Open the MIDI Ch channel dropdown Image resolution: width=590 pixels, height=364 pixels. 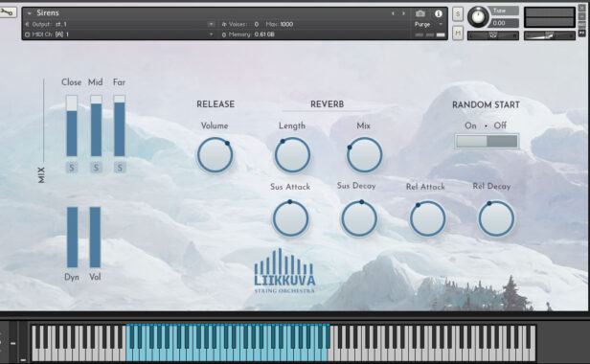(x=211, y=34)
